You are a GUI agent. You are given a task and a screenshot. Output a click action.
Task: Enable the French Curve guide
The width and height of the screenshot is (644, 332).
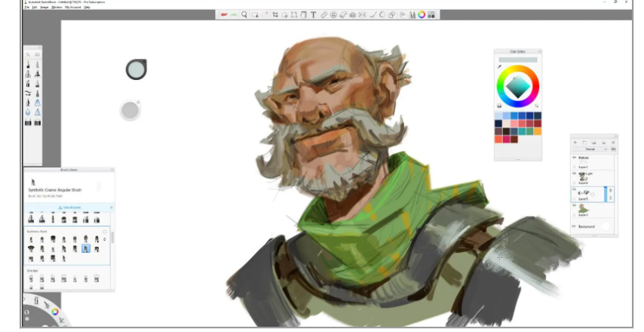[343, 15]
